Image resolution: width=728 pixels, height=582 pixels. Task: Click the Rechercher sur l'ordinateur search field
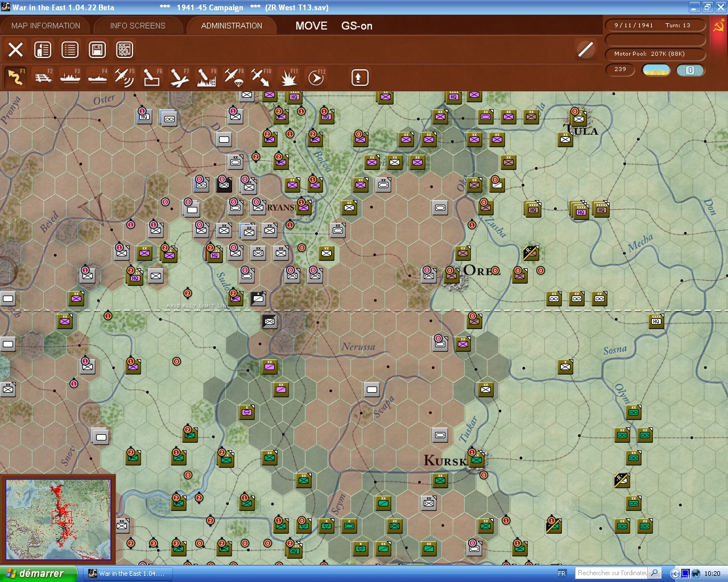612,573
